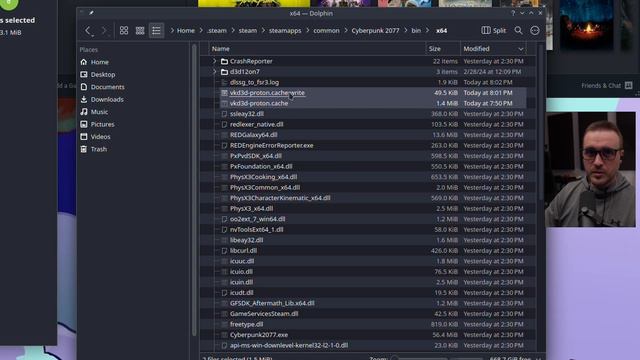
Task: Expand the d3d12on7 folder
Action: [215, 72]
